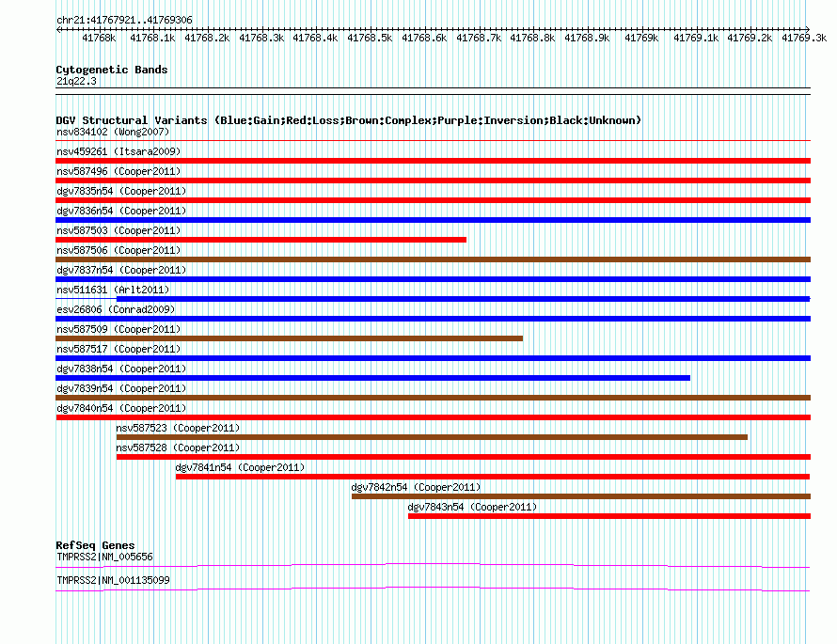The width and height of the screenshot is (837, 644).
Task: Click the blue gain bar under dgv7838n54
Action: click(x=372, y=378)
